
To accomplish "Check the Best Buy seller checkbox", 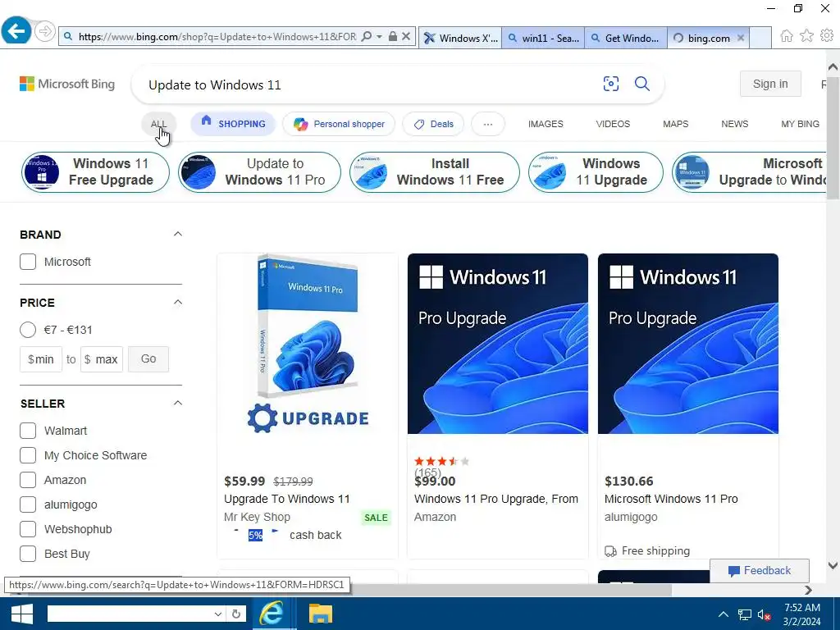I will click(x=28, y=554).
